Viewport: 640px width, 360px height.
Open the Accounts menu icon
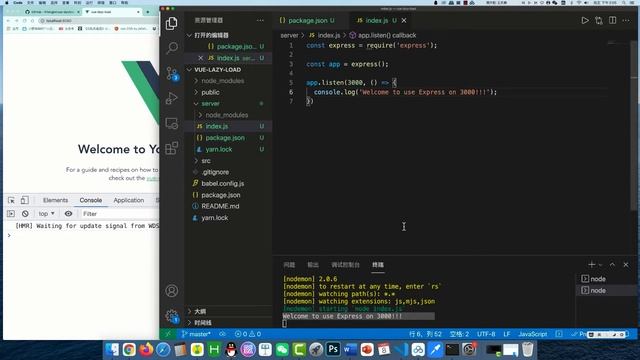172,291
